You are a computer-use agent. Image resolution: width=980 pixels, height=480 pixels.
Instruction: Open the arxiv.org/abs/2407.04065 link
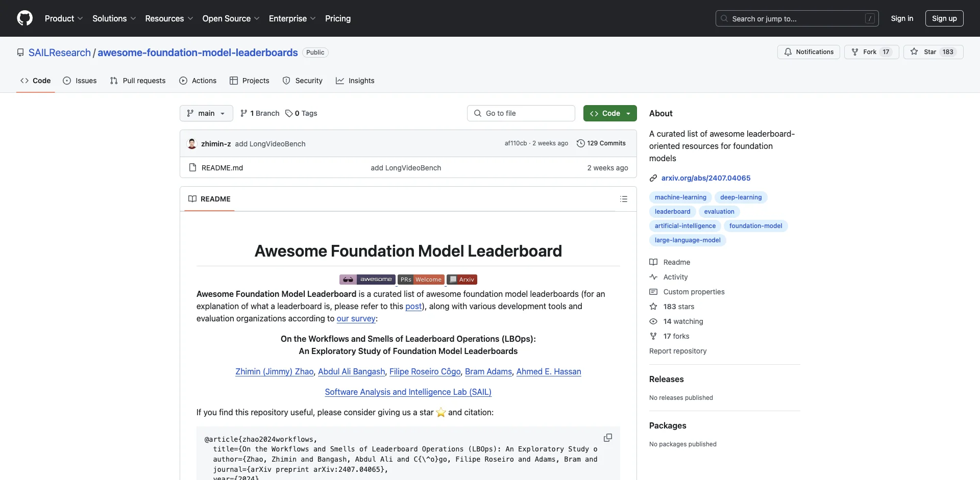point(706,178)
